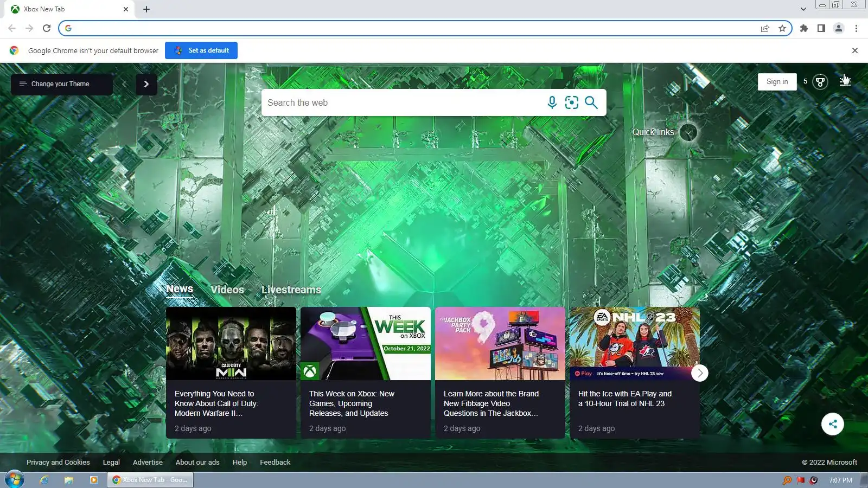Open the rewards trophy icon beside Sign in
Screen dimensions: 868x488
coord(820,82)
